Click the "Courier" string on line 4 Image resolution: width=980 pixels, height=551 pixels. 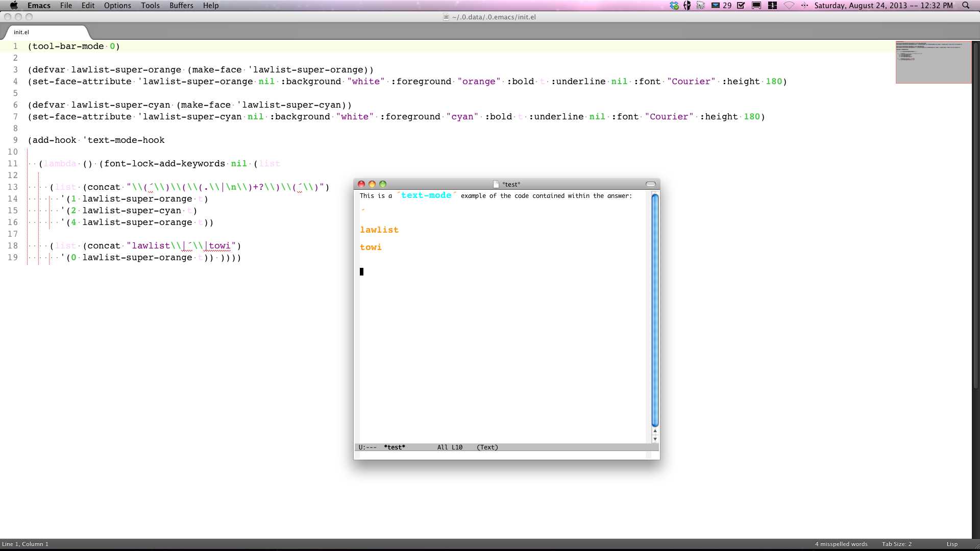(x=691, y=82)
